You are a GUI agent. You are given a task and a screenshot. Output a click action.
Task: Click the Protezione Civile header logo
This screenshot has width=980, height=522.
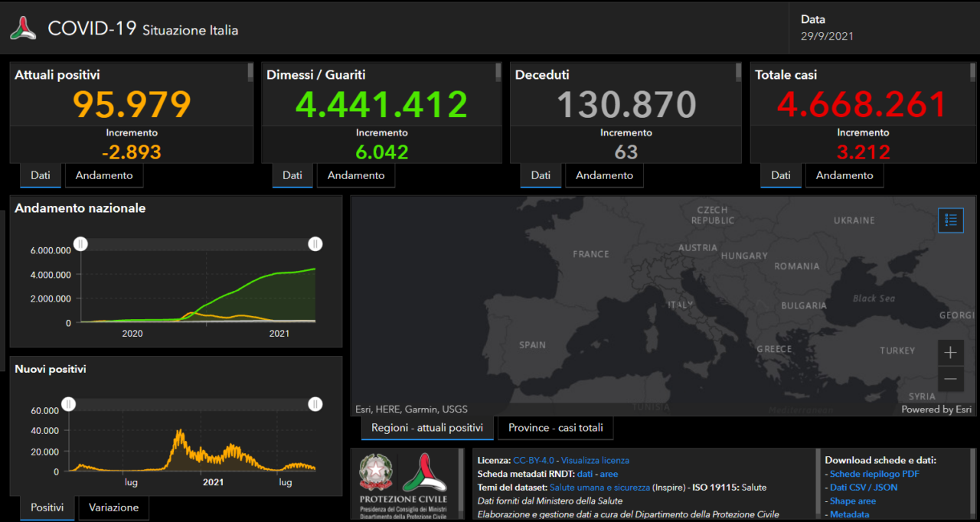[x=22, y=29]
